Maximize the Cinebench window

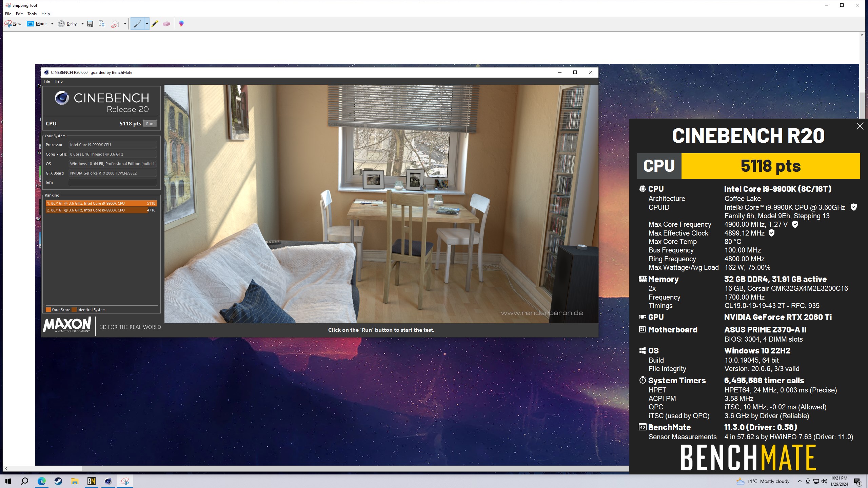tap(575, 72)
